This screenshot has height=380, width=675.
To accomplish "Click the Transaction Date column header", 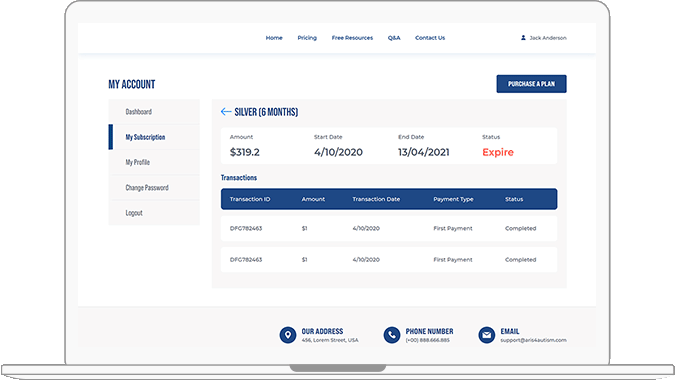I will pos(376,199).
